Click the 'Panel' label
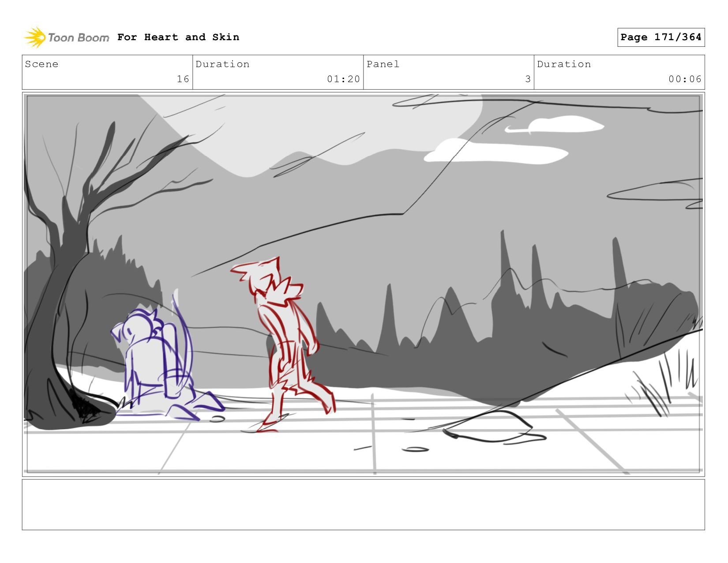The width and height of the screenshot is (728, 563). point(383,64)
